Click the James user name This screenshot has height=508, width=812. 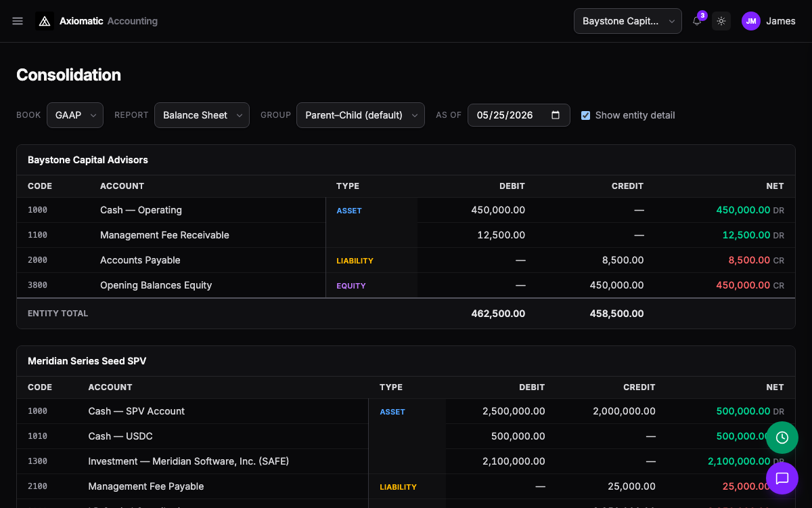pyautogui.click(x=781, y=21)
